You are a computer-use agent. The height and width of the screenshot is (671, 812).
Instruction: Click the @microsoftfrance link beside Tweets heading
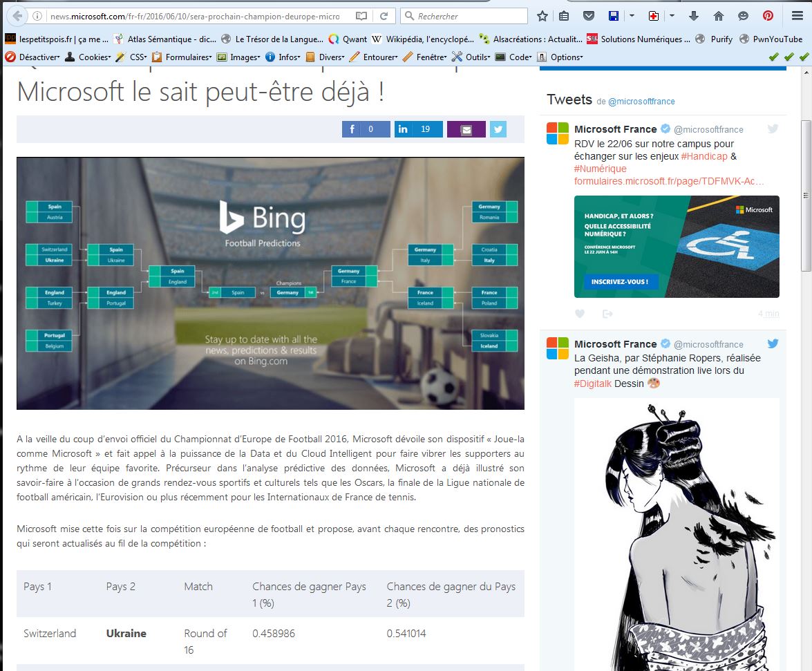point(641,102)
